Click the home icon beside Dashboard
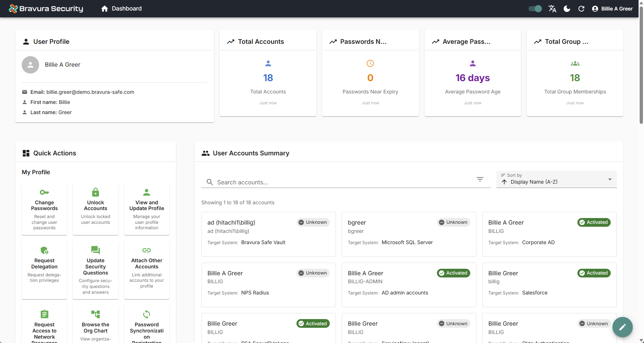The width and height of the screenshot is (644, 343). (105, 8)
